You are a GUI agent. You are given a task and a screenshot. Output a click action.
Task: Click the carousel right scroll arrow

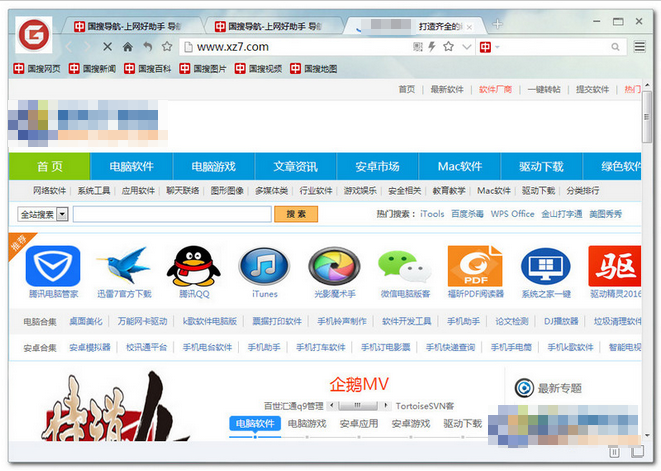[x=385, y=406]
